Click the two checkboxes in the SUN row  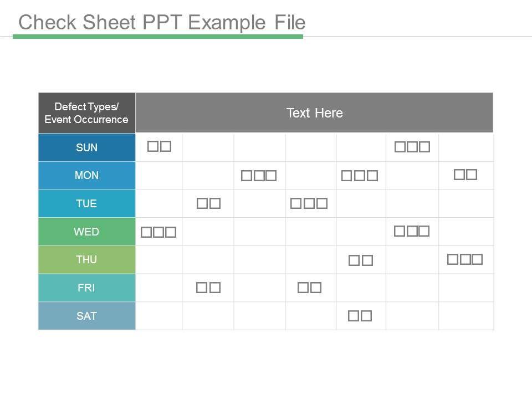[160, 147]
